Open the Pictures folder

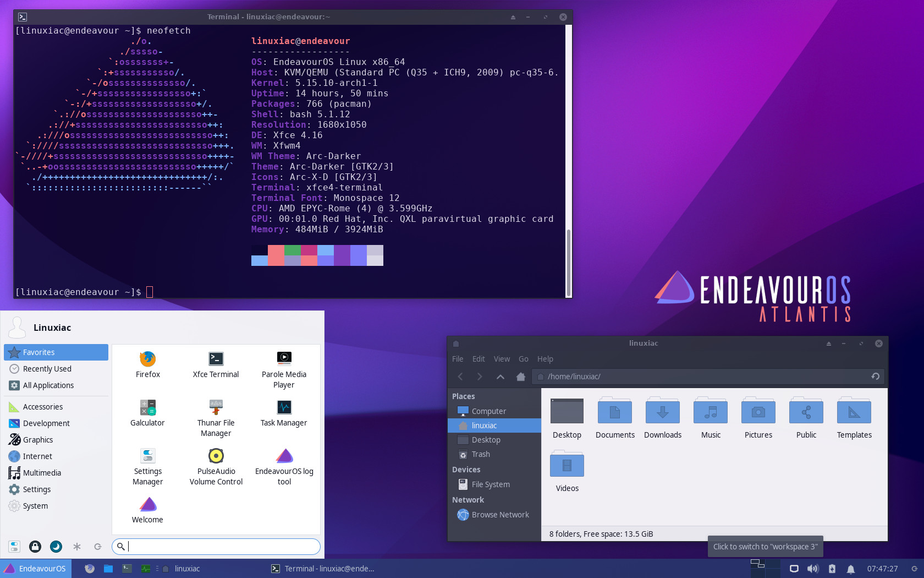tap(758, 418)
